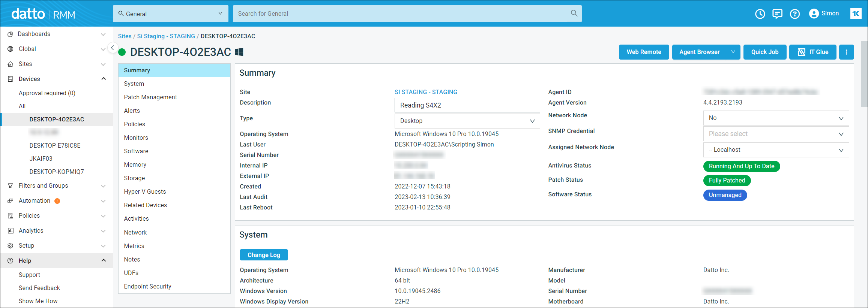This screenshot has width=868, height=308.
Task: Click the Dashboards pie chart icon
Action: pyautogui.click(x=11, y=34)
